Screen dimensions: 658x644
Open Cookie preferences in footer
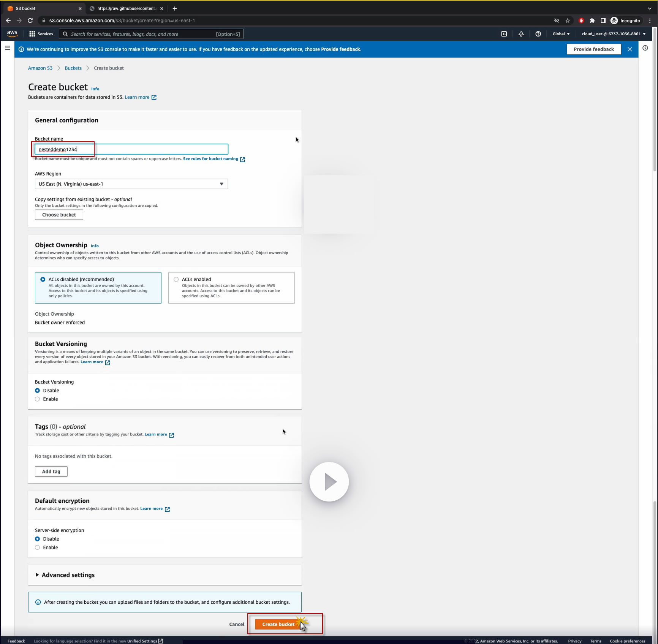(x=628, y=641)
